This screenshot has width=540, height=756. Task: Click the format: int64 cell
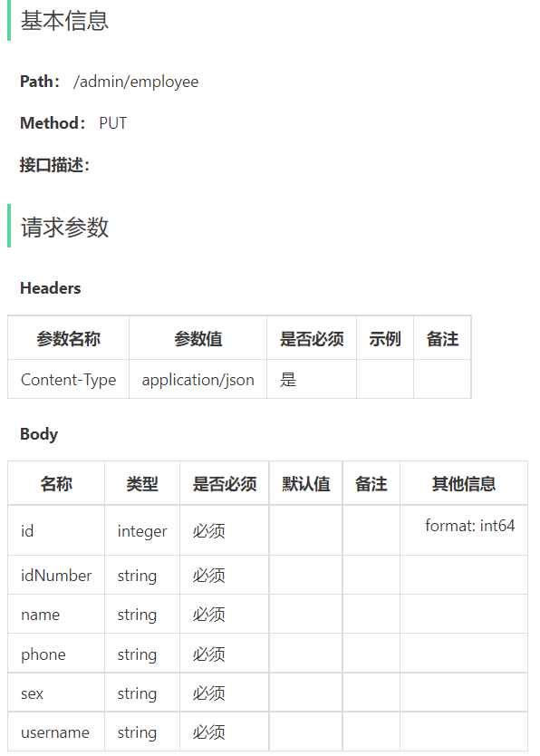click(464, 531)
